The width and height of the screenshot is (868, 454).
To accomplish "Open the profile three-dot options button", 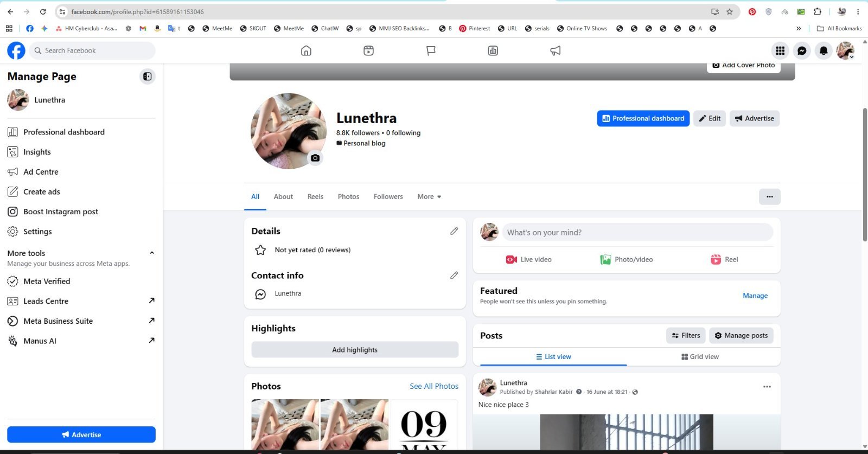I will tap(769, 197).
